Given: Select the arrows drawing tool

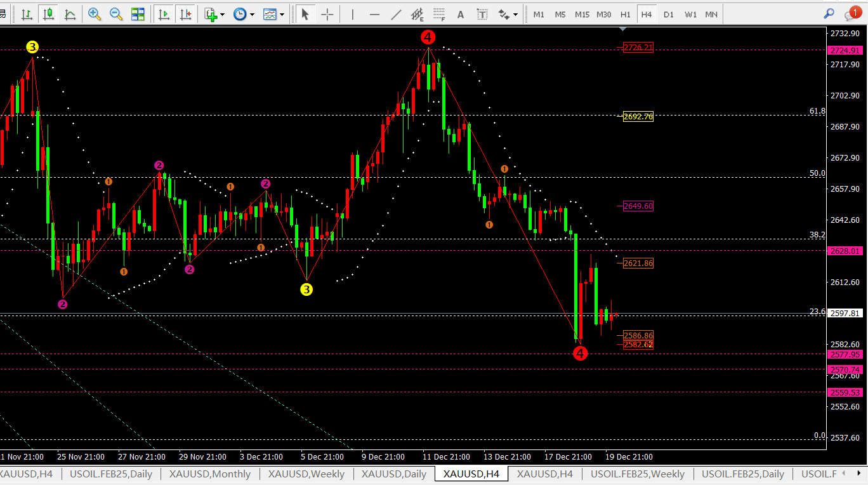Looking at the screenshot, I should [x=504, y=14].
